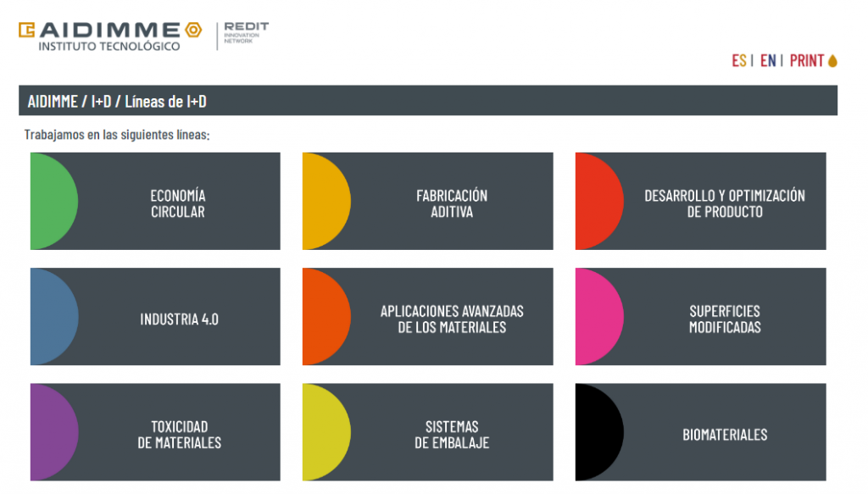Click the green semicircle on Economía Circular
The image size is (868, 494).
coord(54,201)
